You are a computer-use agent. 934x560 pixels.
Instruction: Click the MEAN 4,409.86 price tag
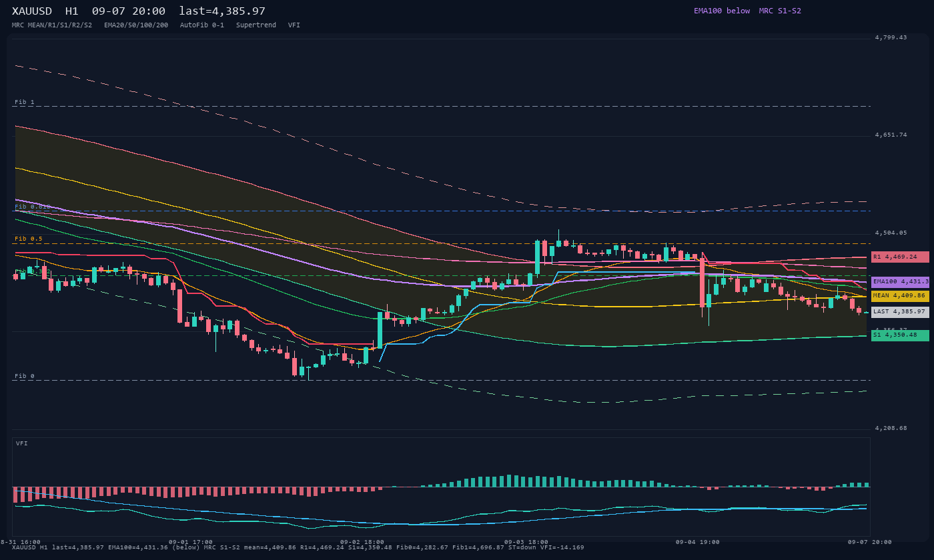(x=900, y=295)
